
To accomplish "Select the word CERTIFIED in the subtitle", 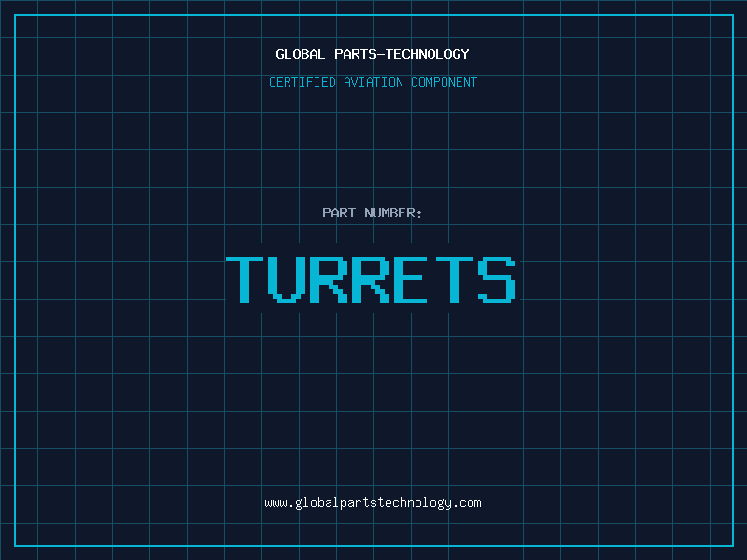I will [303, 82].
